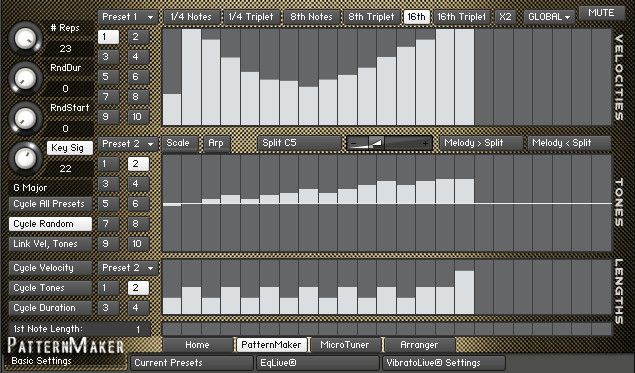Click the 8th Triplet note button
The width and height of the screenshot is (635, 373).
point(371,17)
